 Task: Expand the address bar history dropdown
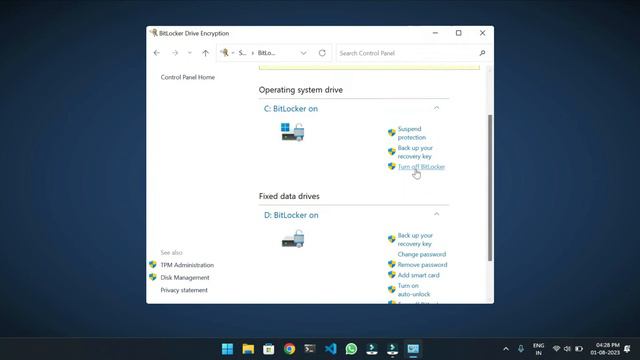tap(303, 53)
